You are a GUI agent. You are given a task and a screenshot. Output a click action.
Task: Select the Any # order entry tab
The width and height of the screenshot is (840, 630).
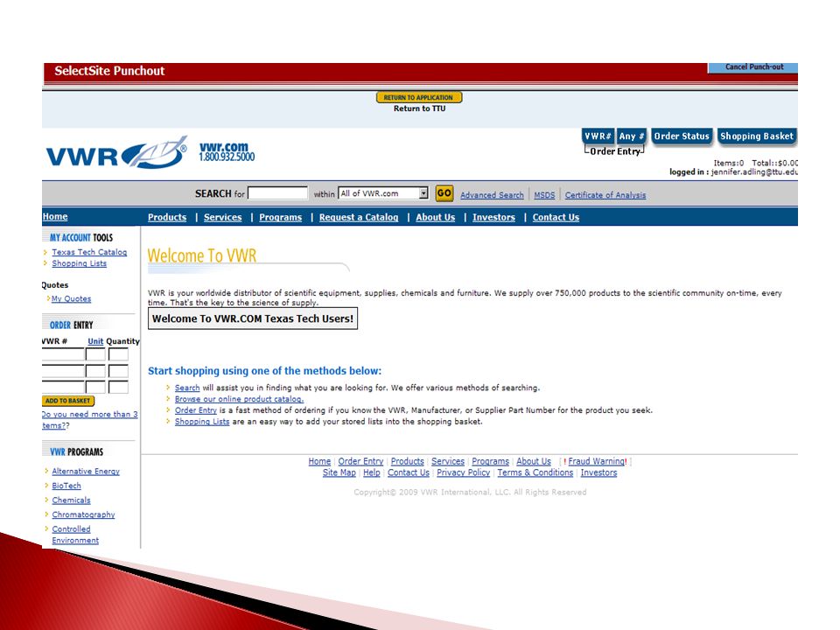coord(631,136)
